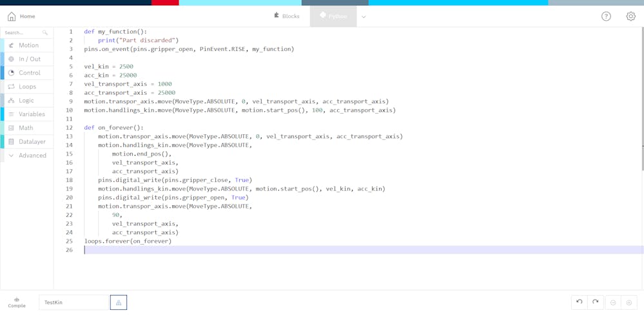Zoom in the editor
Viewport: 644px width, 315px height.
click(629, 303)
